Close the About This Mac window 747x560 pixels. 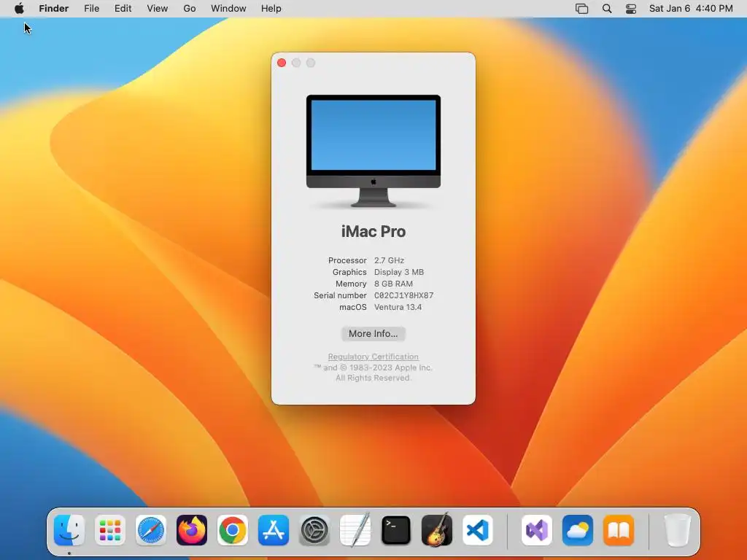[282, 63]
